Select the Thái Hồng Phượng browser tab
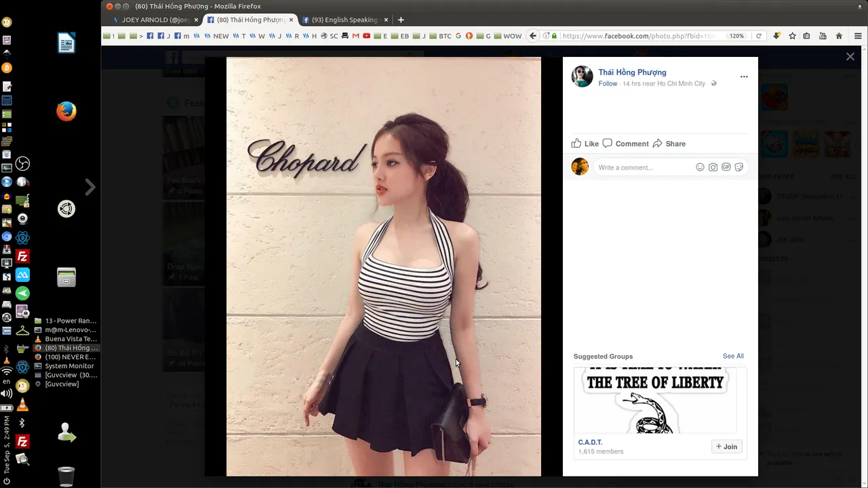868x488 pixels. [x=249, y=20]
